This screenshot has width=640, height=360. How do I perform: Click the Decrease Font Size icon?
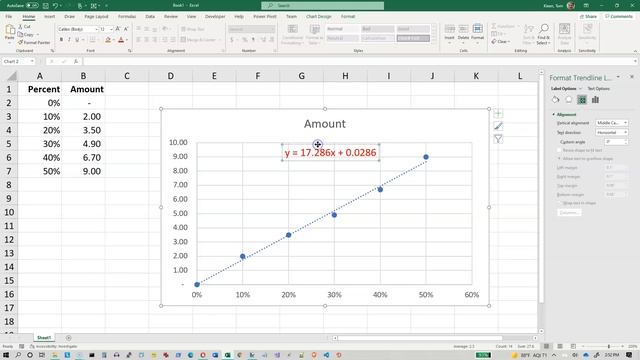click(126, 29)
